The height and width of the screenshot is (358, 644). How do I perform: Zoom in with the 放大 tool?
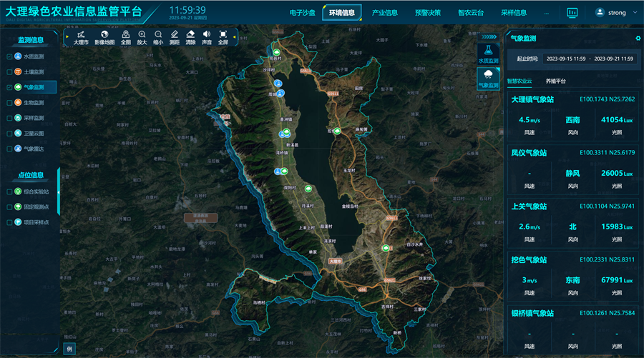142,37
